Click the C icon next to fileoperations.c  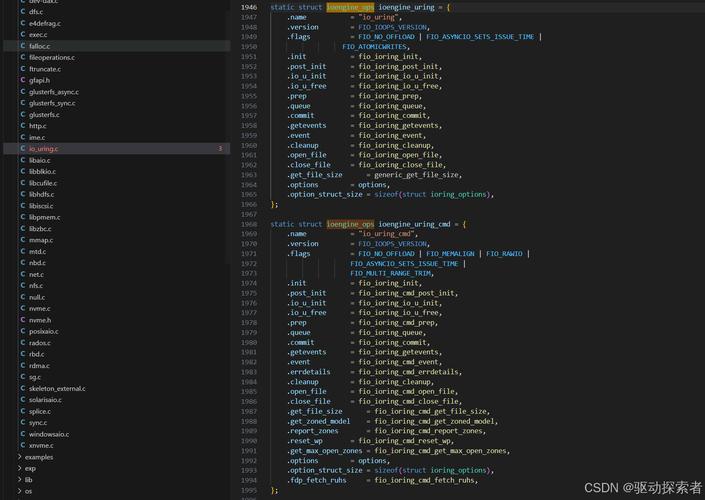pos(22,57)
